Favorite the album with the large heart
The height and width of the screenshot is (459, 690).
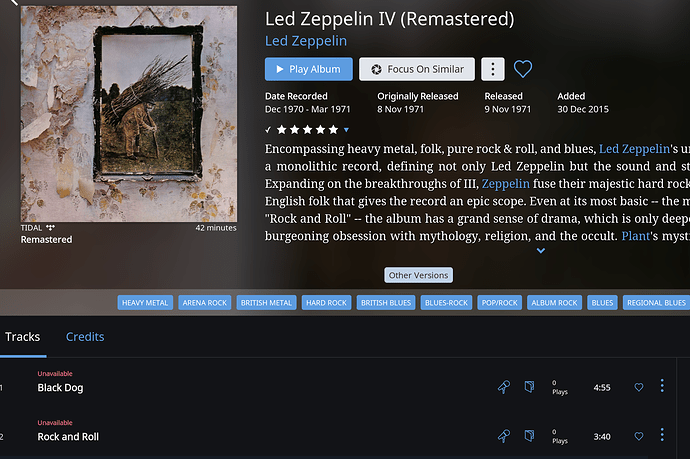pyautogui.click(x=523, y=69)
